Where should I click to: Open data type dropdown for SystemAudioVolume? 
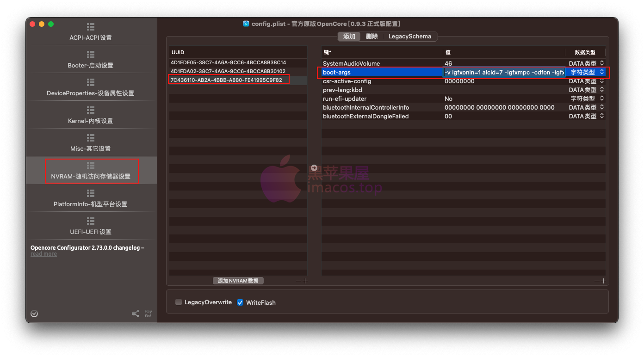pos(601,63)
